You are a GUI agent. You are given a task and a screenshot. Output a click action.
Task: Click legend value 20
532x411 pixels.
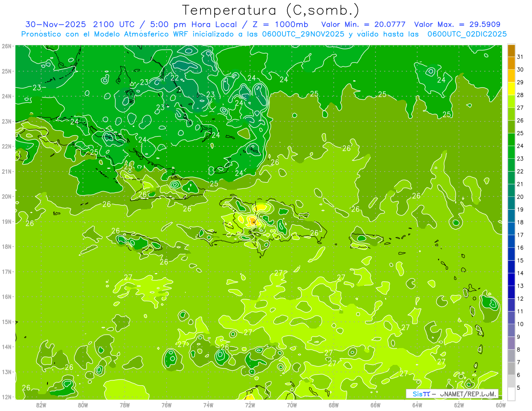[x=520, y=197]
